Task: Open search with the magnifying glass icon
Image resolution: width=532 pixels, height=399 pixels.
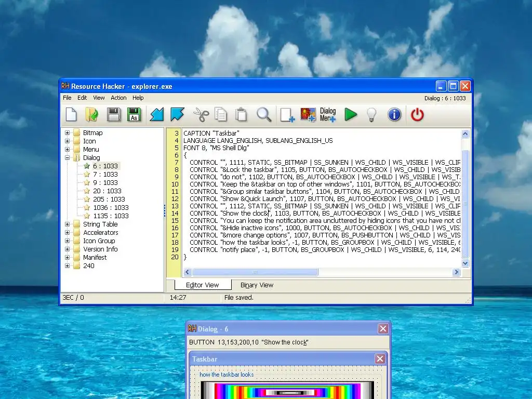Action: (x=264, y=114)
